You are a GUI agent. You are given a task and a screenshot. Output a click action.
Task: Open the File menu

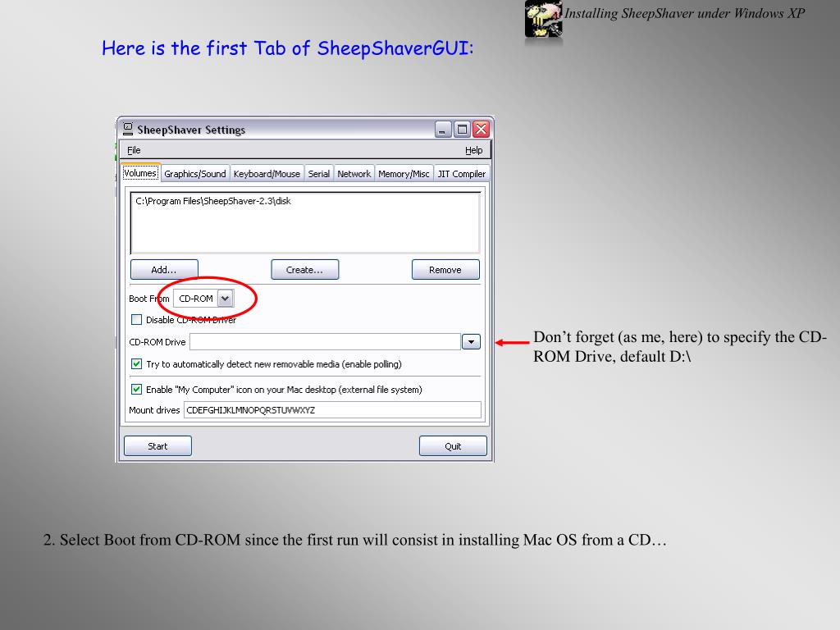tap(134, 151)
